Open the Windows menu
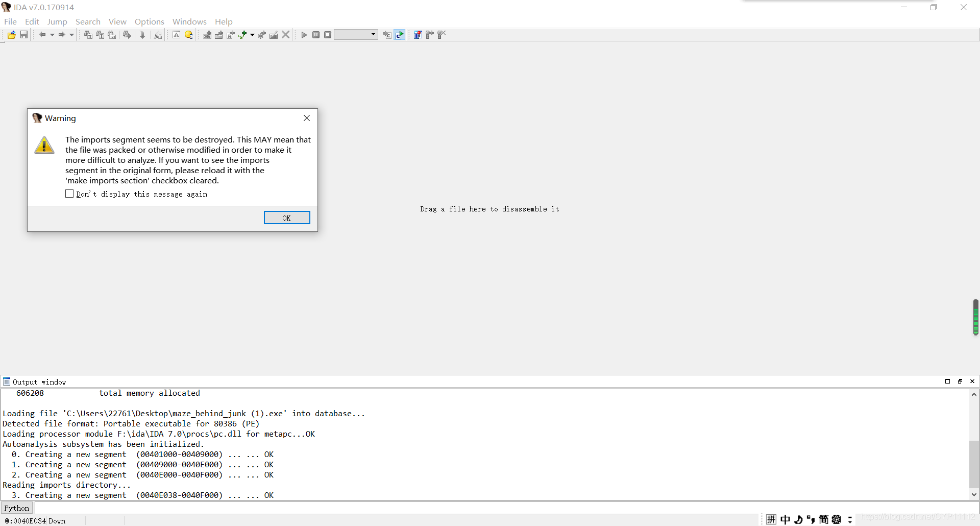Image resolution: width=980 pixels, height=526 pixels. pos(189,21)
